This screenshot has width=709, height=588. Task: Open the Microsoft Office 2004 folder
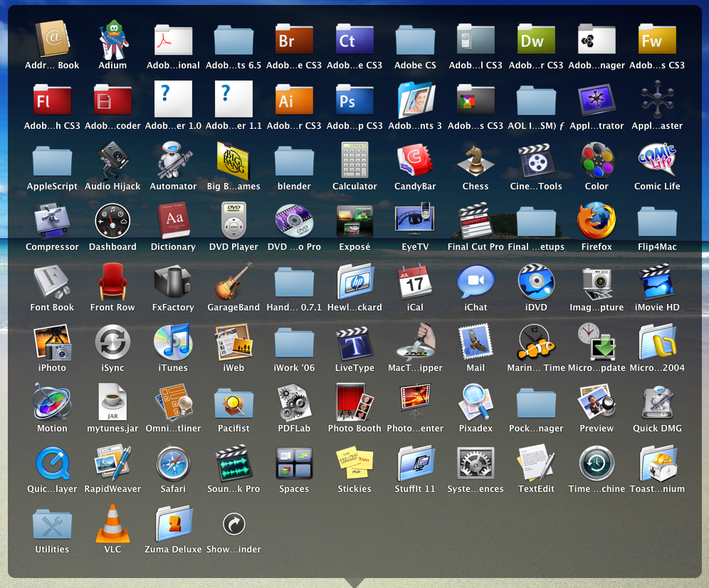657,342
